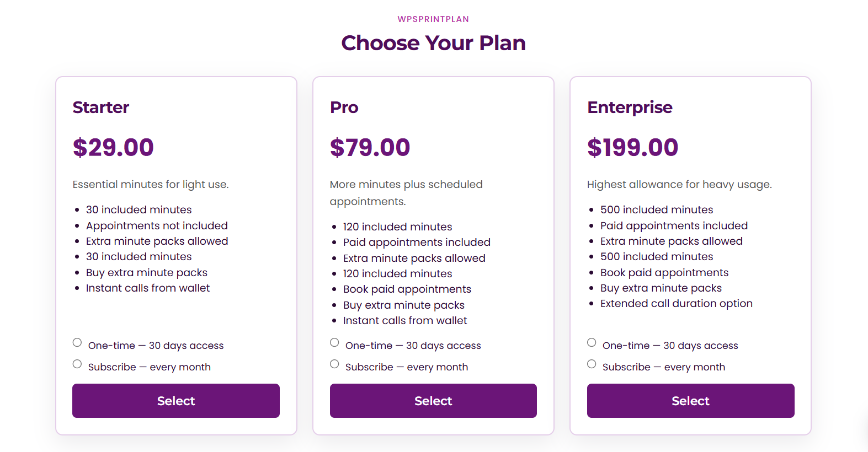Choose Pro Subscribe every month radio
The height and width of the screenshot is (452, 868).
(x=334, y=364)
